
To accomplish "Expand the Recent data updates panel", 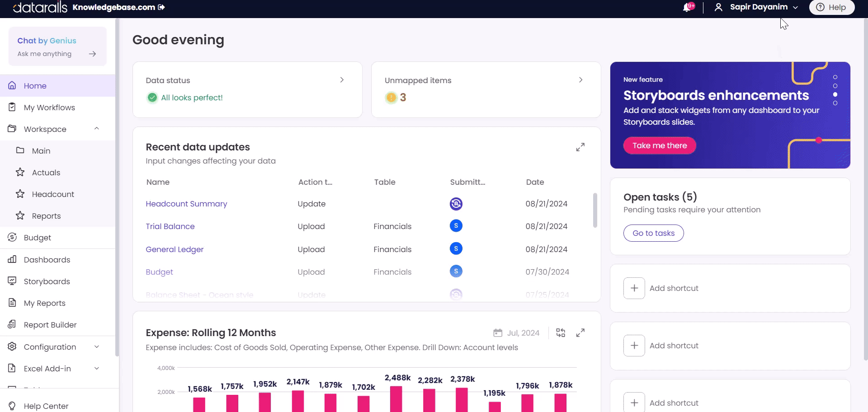I will (580, 147).
